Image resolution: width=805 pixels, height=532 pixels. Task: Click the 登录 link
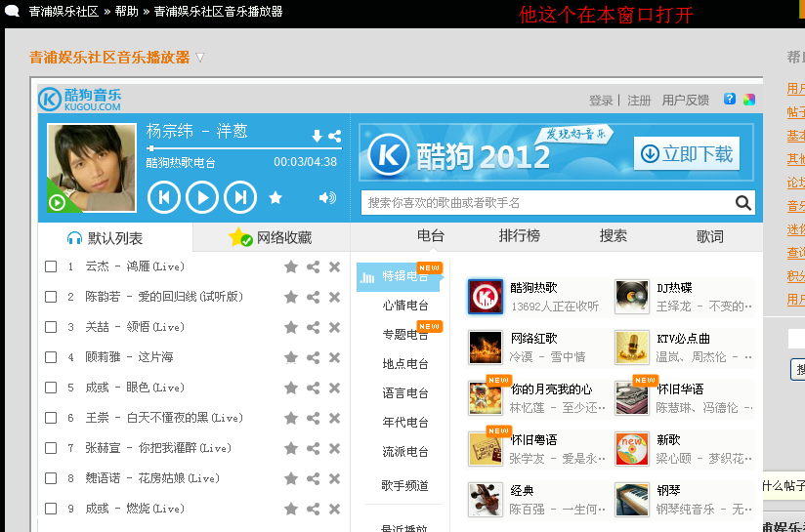[601, 101]
